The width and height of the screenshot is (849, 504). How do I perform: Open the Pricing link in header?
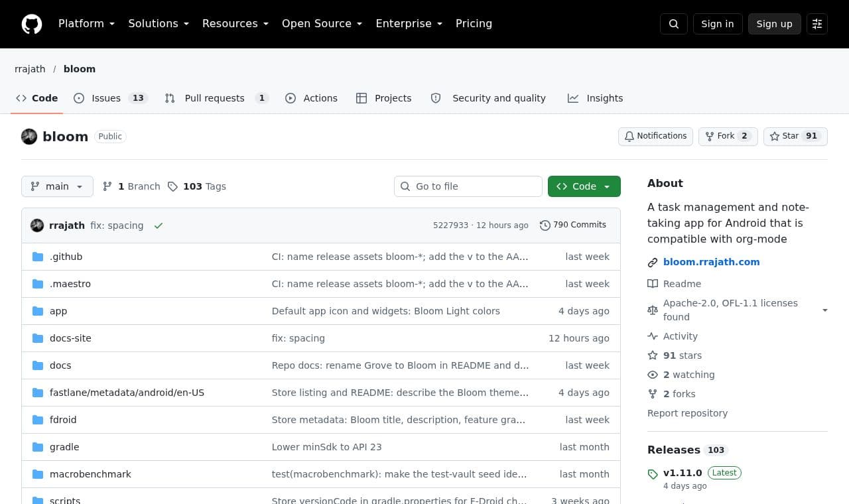(474, 24)
